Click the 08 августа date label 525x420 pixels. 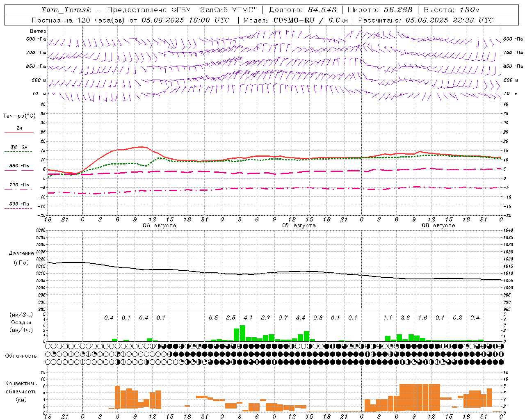coord(438,226)
